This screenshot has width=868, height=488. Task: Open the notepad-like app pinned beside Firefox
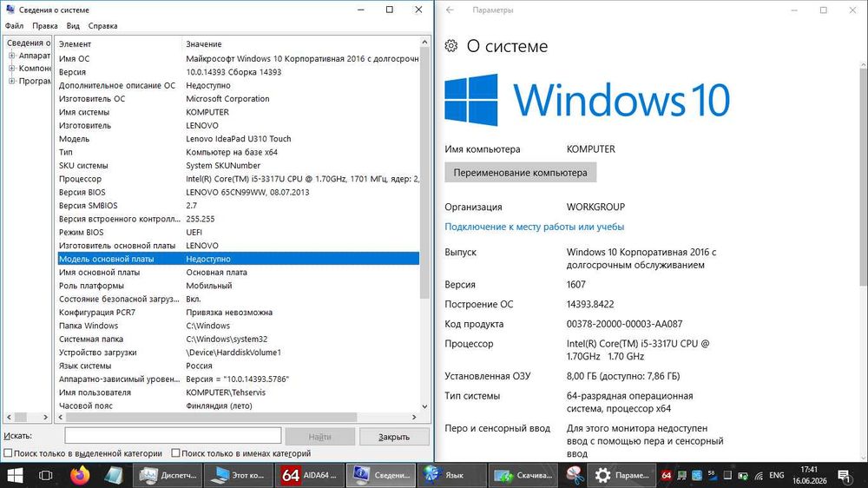point(114,475)
